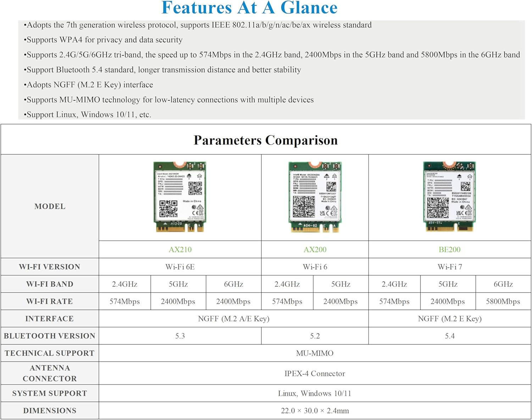The width and height of the screenshot is (532, 420).
Task: Click the MU-MIMO table cell
Action: tap(315, 353)
